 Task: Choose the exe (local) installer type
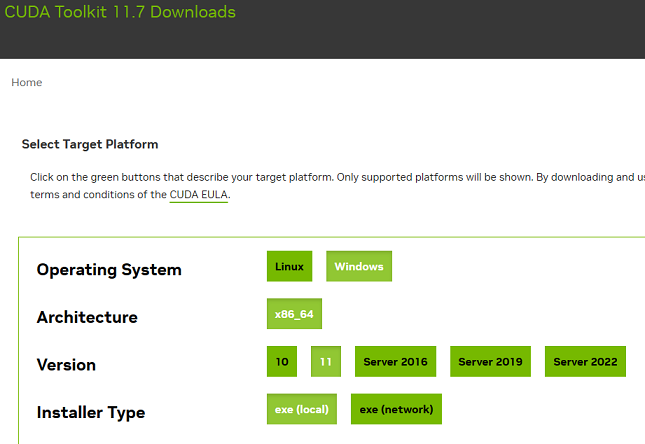[302, 409]
